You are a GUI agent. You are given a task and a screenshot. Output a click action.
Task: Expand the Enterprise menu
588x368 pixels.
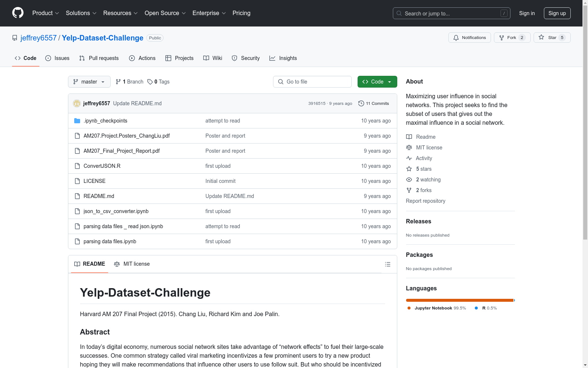click(x=209, y=13)
